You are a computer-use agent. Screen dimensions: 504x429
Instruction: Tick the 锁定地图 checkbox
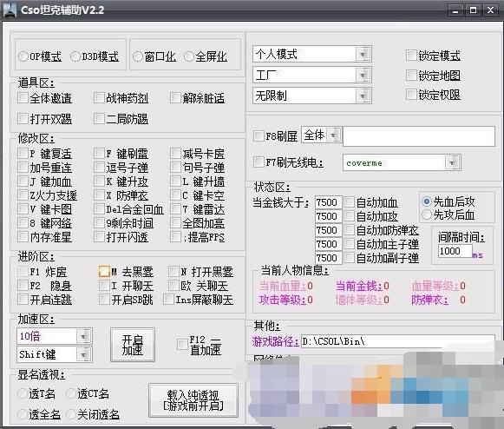tap(411, 76)
